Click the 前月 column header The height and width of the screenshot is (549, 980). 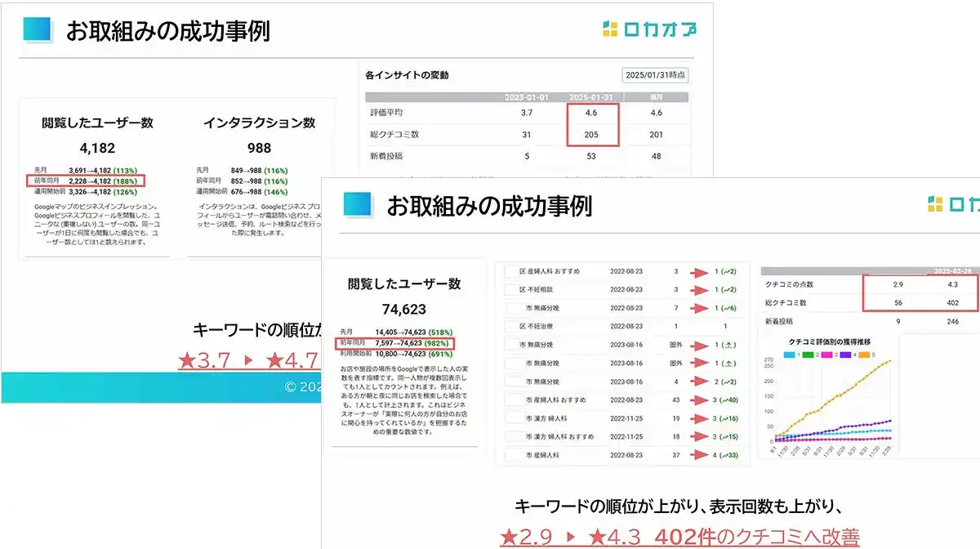656,97
